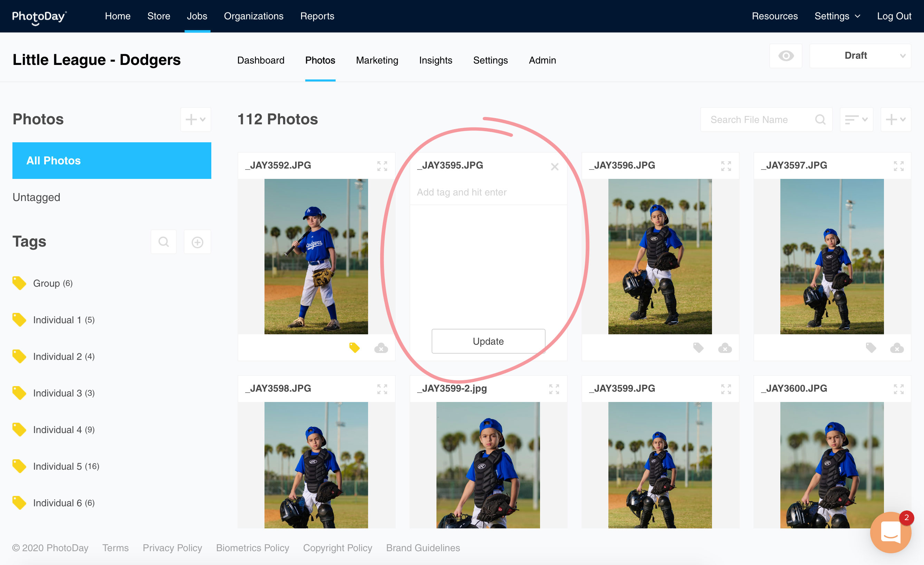Expand the _JAY3592.JPG photo fullscreen icon
The height and width of the screenshot is (565, 924).
382,166
